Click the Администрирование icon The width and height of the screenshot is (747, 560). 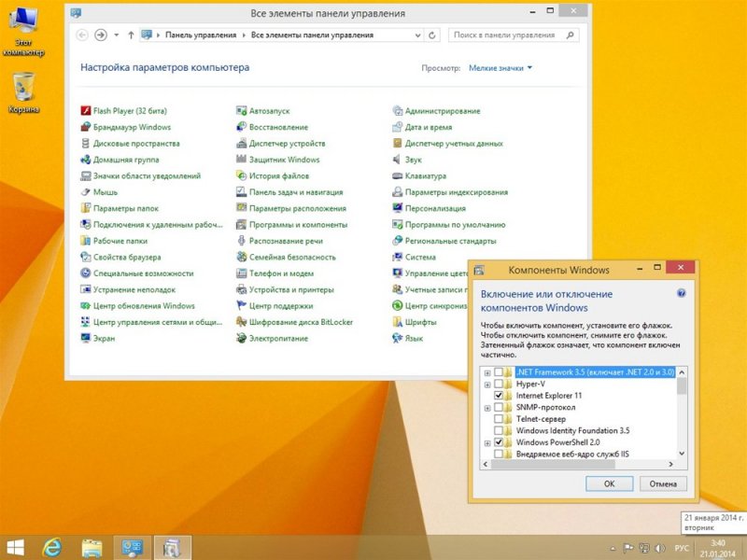(398, 111)
